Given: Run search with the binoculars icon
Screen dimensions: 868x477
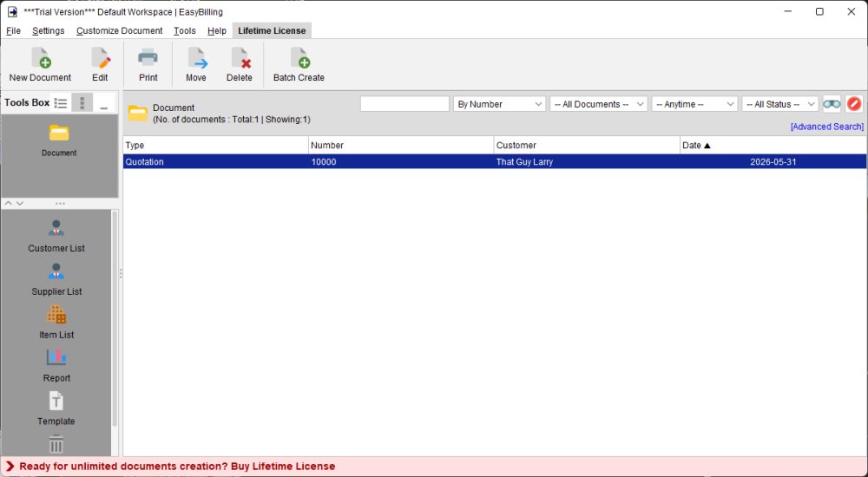Looking at the screenshot, I should point(832,104).
